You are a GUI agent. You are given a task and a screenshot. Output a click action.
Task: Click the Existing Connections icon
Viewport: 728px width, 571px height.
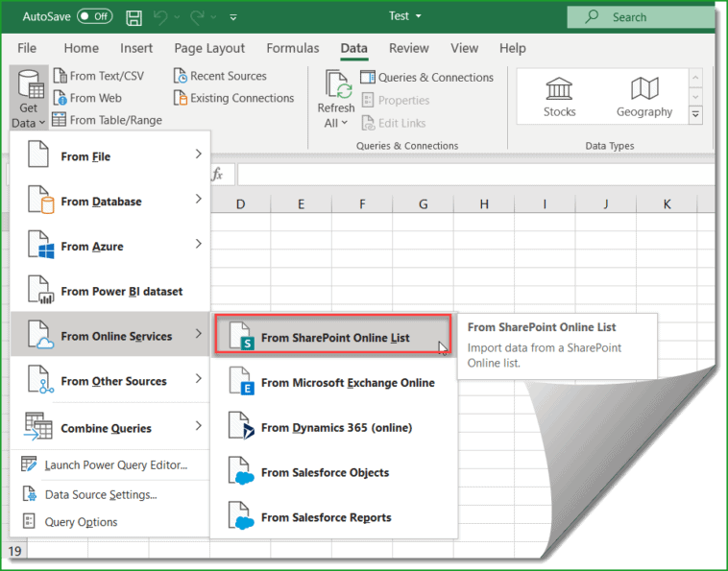coord(181,98)
